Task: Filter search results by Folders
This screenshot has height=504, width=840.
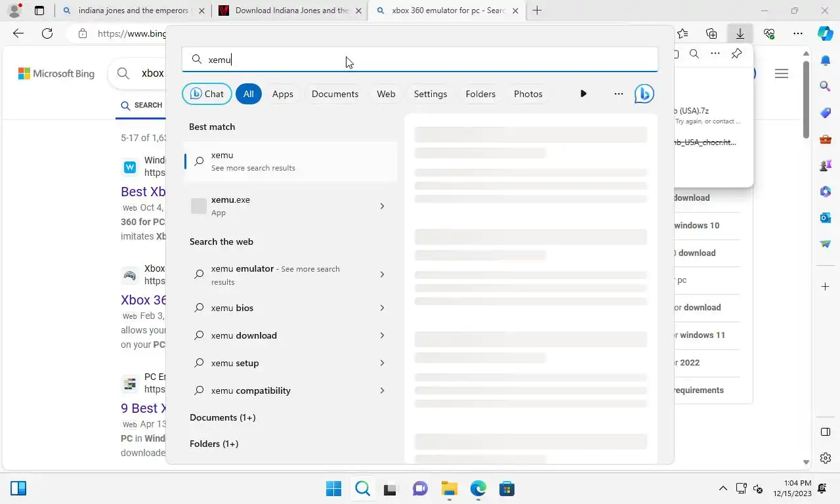Action: (x=480, y=94)
